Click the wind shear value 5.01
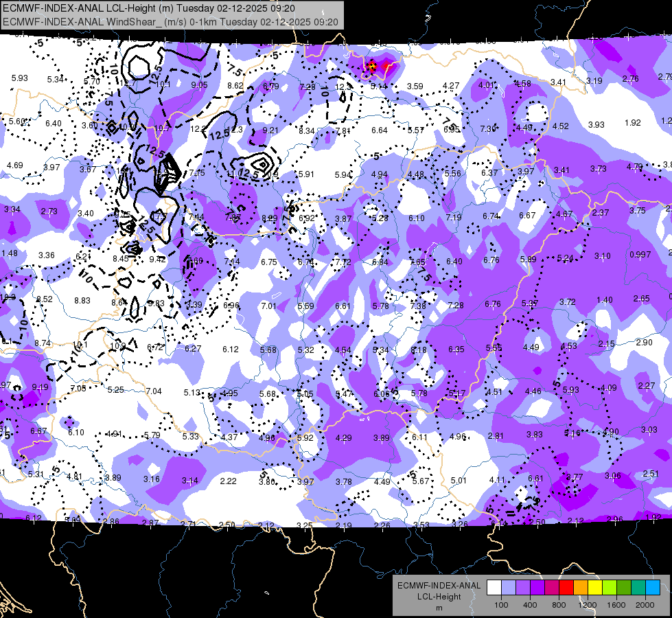 click(x=459, y=481)
